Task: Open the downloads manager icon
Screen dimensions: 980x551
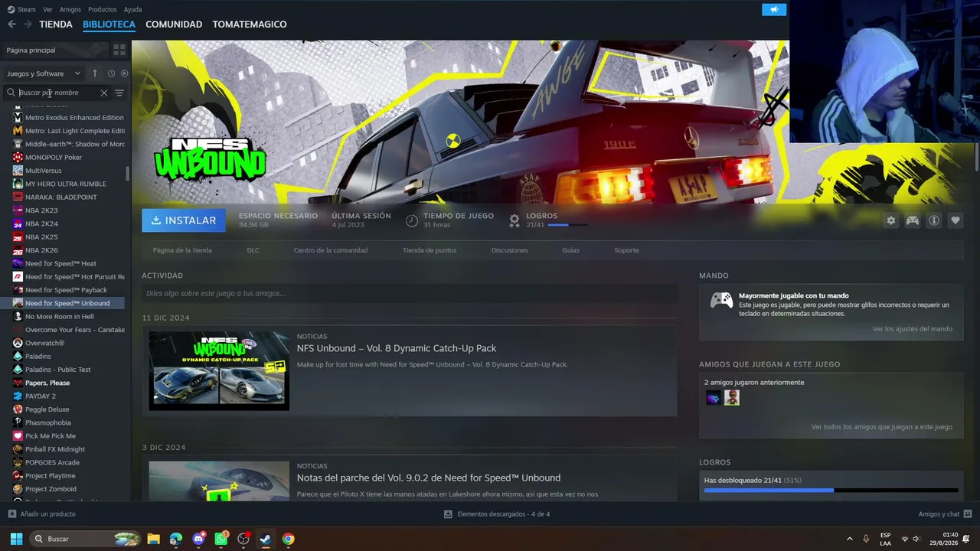Action: pyautogui.click(x=448, y=514)
